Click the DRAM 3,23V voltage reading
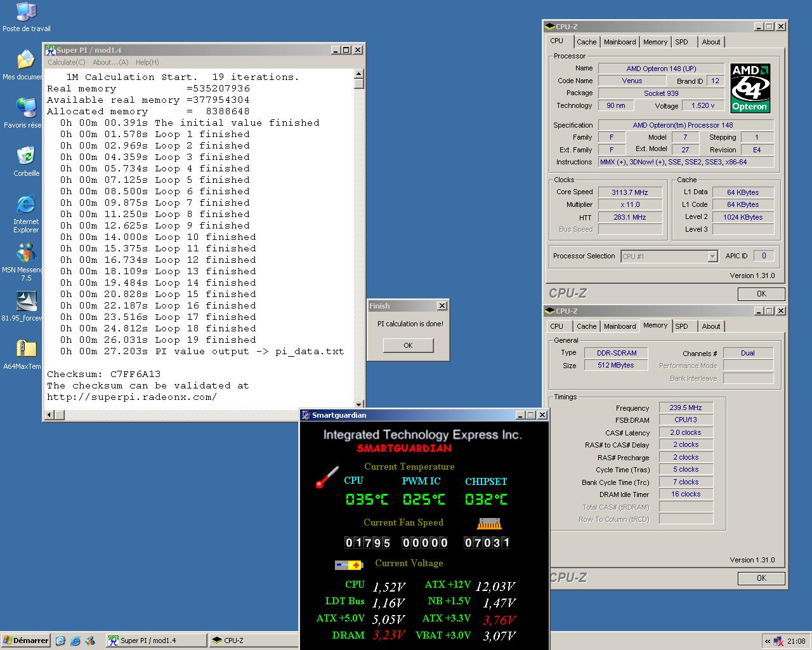 click(389, 635)
